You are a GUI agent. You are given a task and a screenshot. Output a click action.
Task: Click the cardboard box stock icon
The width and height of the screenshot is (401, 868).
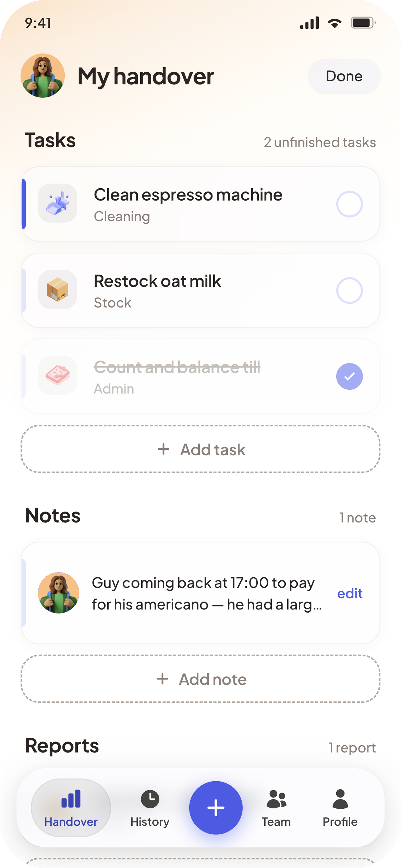(58, 290)
